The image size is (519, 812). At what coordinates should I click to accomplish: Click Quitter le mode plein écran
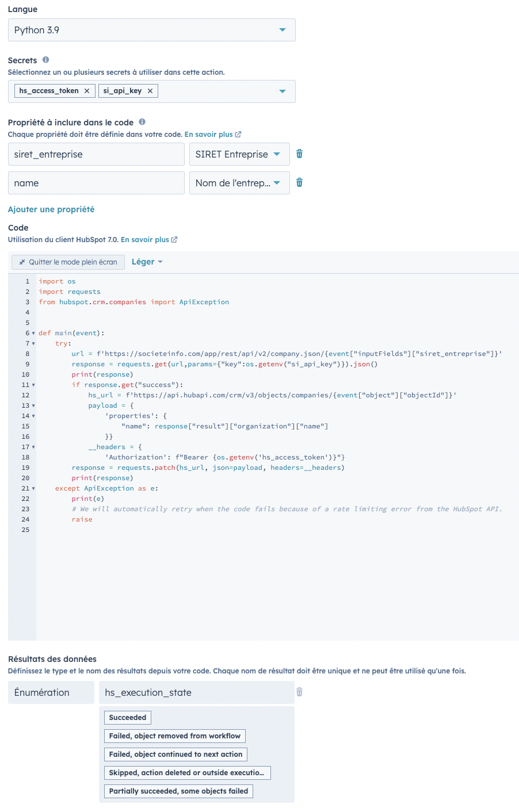[68, 262]
